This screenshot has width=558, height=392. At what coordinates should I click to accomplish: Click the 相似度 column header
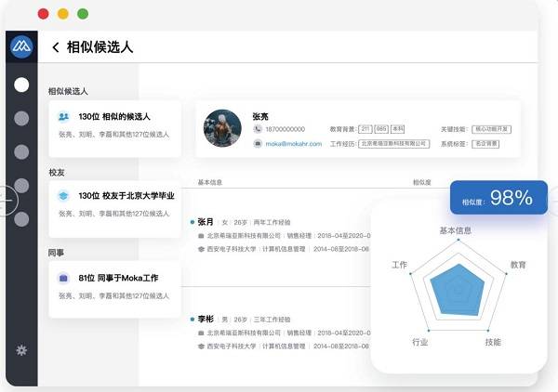[421, 182]
